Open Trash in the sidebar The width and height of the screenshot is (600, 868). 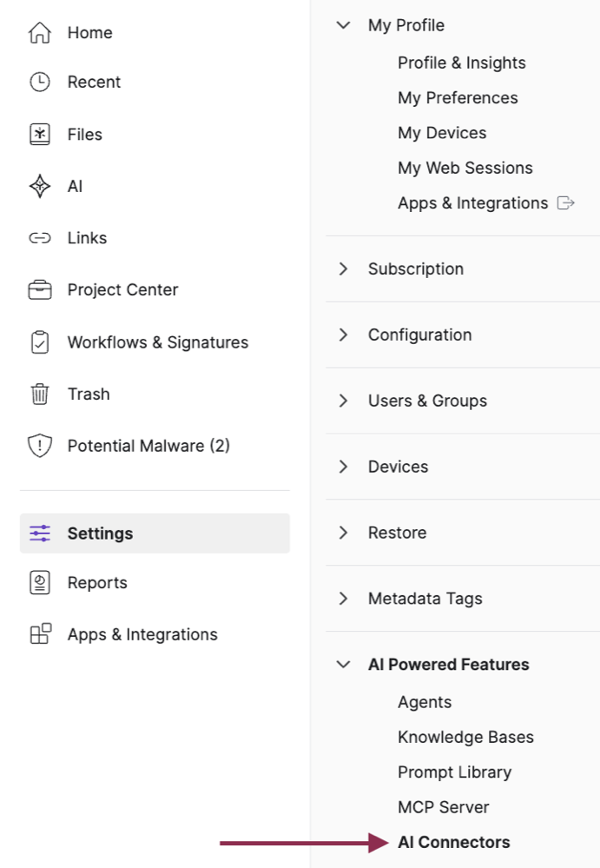click(x=89, y=394)
